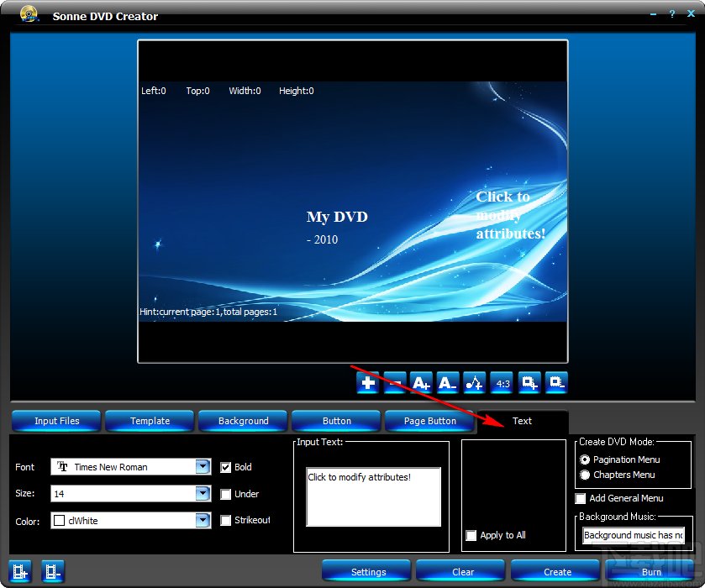Select the Chapters Menu radio button
Viewport: 705px width, 588px height.
(x=585, y=475)
